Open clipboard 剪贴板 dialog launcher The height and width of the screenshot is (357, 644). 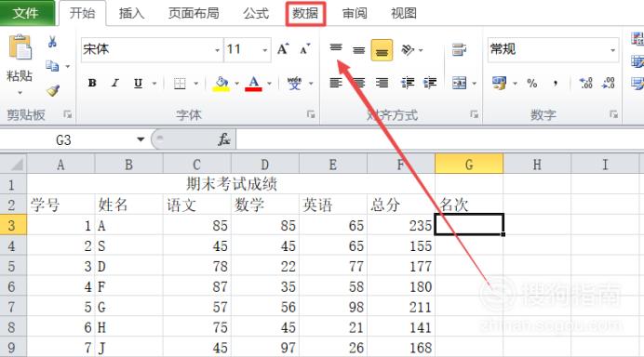pos(67,114)
